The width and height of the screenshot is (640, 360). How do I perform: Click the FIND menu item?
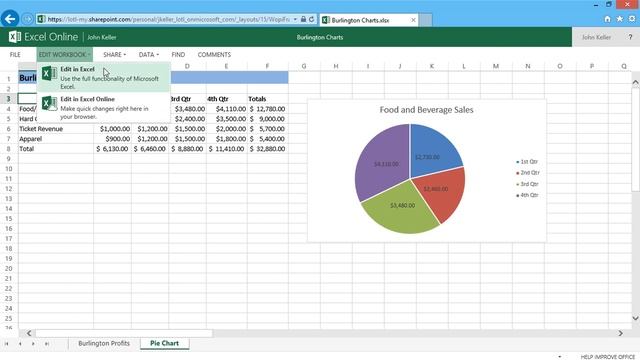pyautogui.click(x=178, y=55)
